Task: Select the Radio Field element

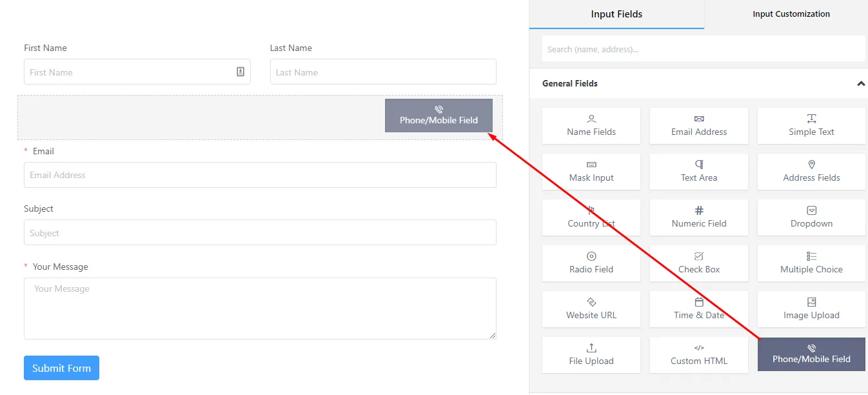Action: coord(591,263)
